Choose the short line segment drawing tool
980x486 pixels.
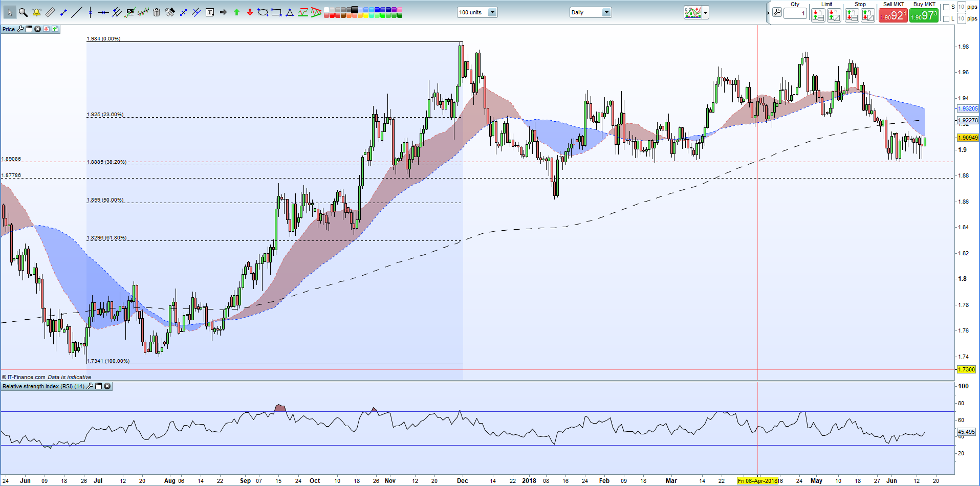[x=63, y=12]
